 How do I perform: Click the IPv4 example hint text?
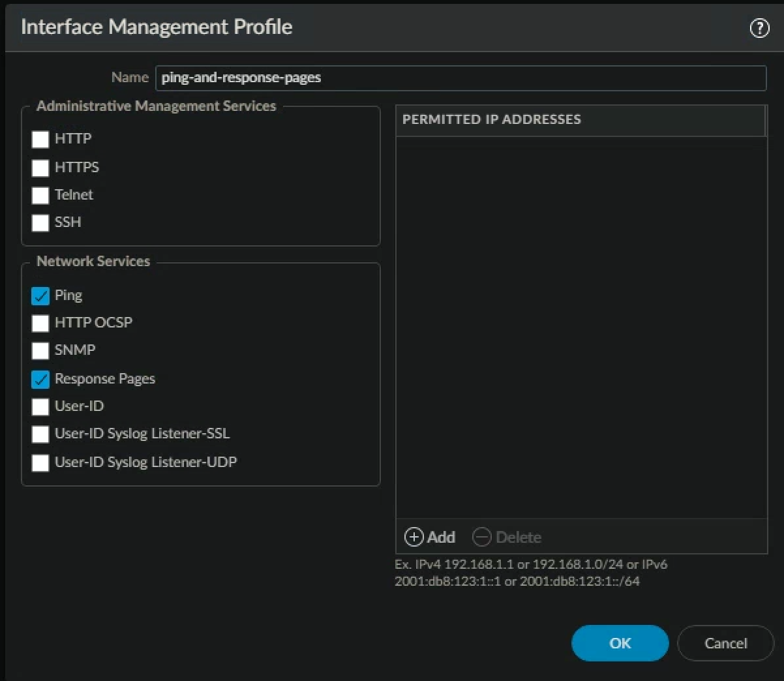click(531, 572)
